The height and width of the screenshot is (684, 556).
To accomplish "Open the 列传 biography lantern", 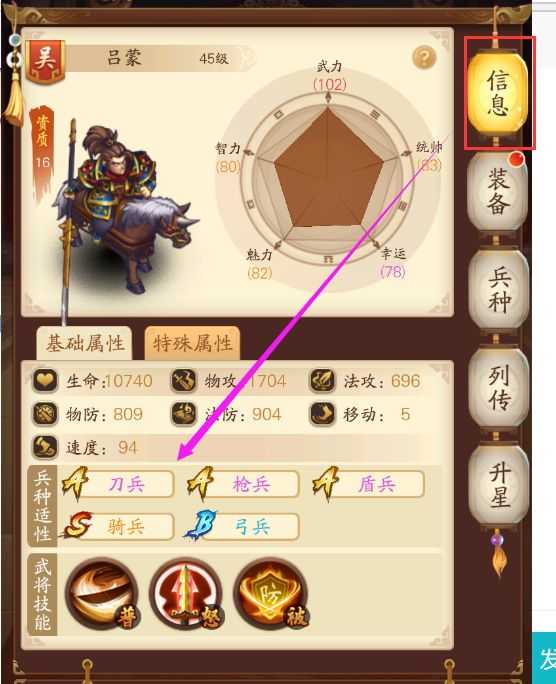I will tap(499, 388).
